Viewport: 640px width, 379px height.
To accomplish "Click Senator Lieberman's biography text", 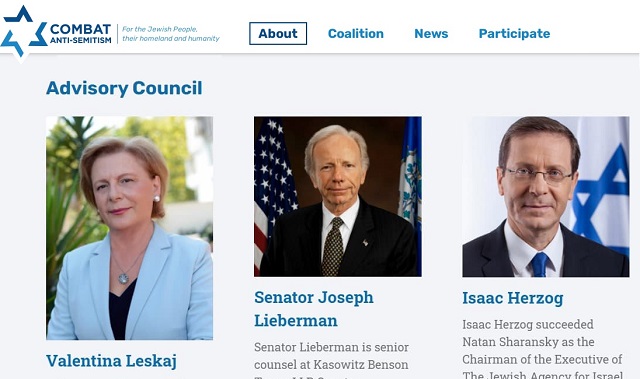I will pyautogui.click(x=331, y=361).
